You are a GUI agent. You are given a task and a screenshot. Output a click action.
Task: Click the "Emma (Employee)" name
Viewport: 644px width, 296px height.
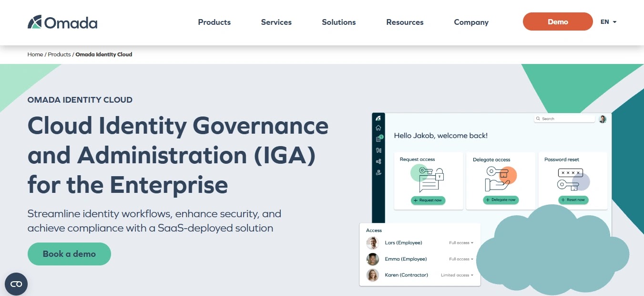tap(406, 259)
